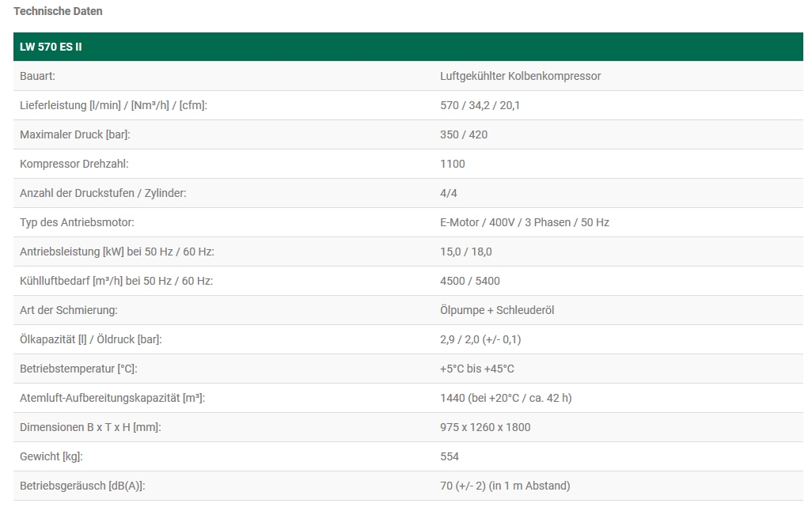
Task: Click the 'Maximaler Druck [bar]:' label
Action: 75,134
